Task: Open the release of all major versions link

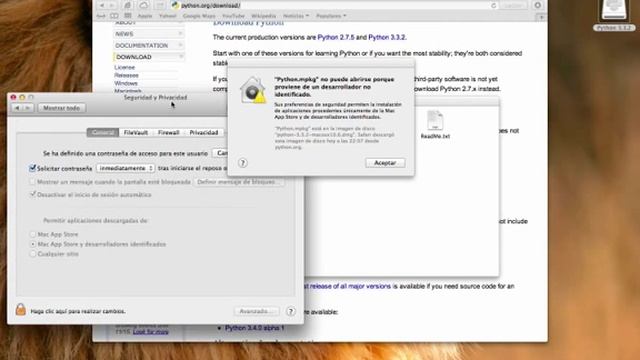Action: pos(349,286)
